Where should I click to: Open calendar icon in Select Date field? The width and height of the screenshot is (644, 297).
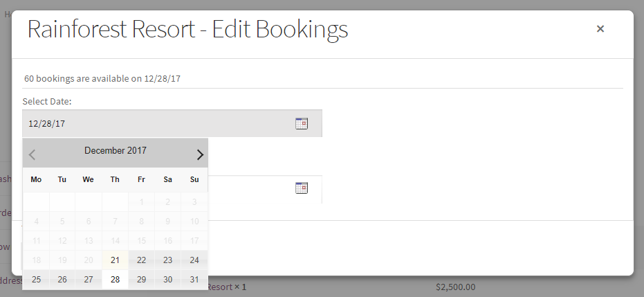(x=301, y=124)
